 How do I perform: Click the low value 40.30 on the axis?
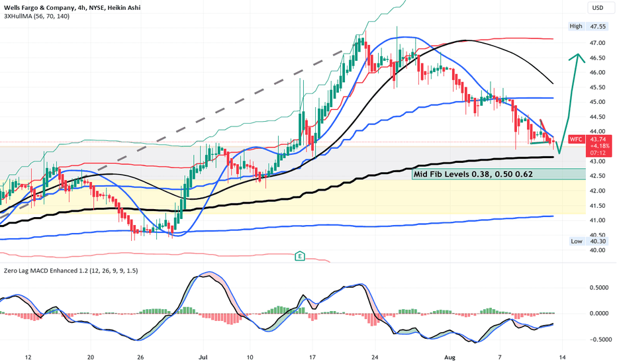point(598,241)
